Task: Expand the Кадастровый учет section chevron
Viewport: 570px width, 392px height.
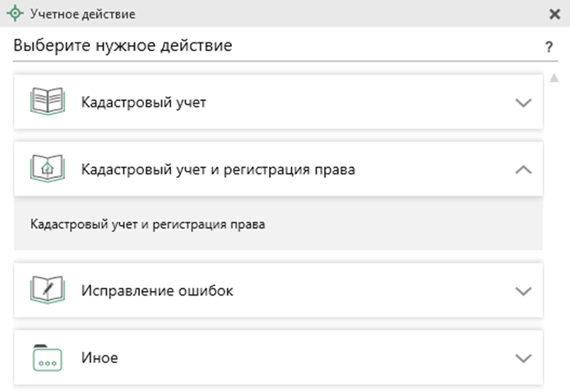Action: point(524,103)
